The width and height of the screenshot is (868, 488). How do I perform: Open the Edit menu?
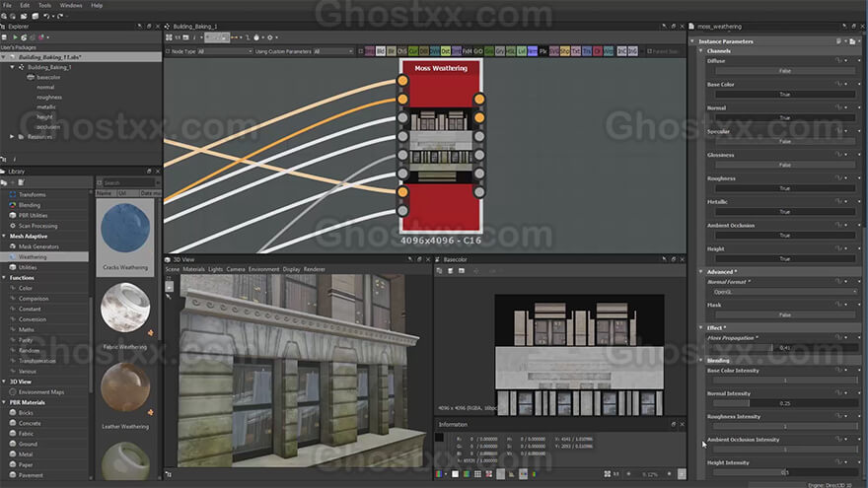click(25, 5)
